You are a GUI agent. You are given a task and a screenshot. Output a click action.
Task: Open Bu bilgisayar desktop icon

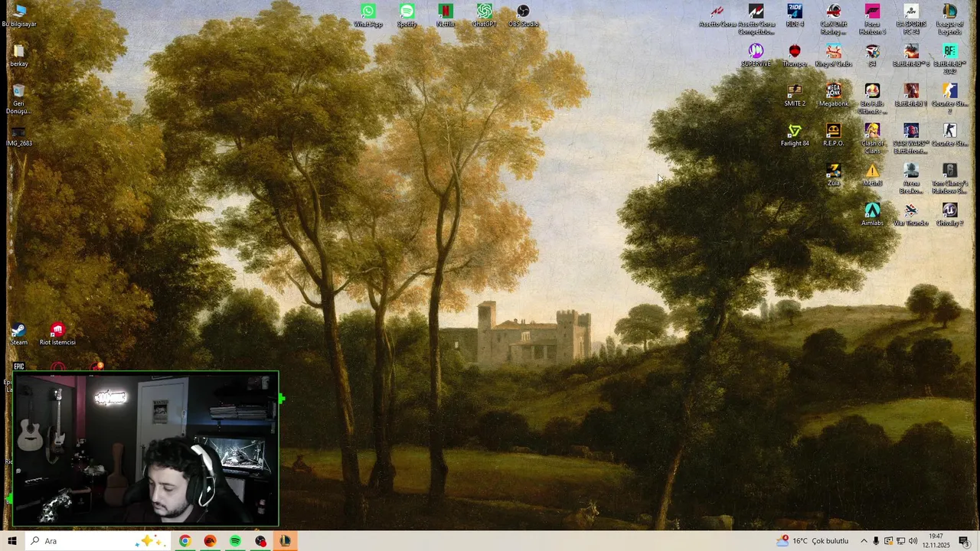[19, 15]
